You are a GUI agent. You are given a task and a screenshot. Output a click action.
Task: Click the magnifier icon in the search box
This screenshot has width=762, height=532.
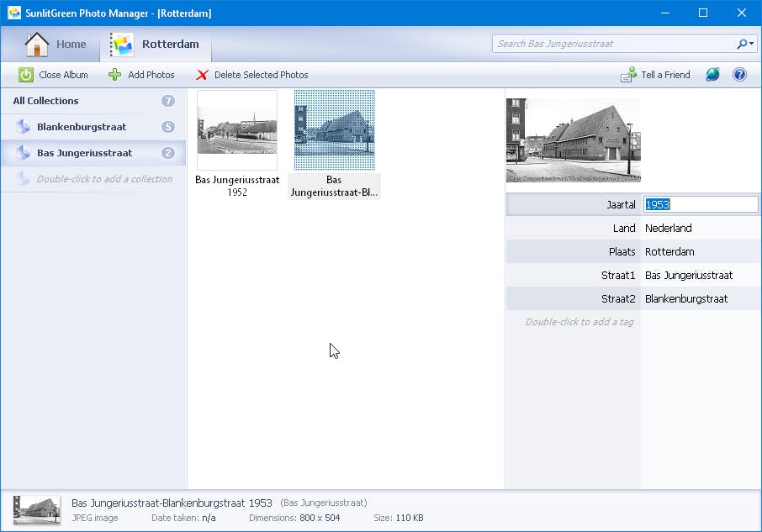pyautogui.click(x=741, y=43)
